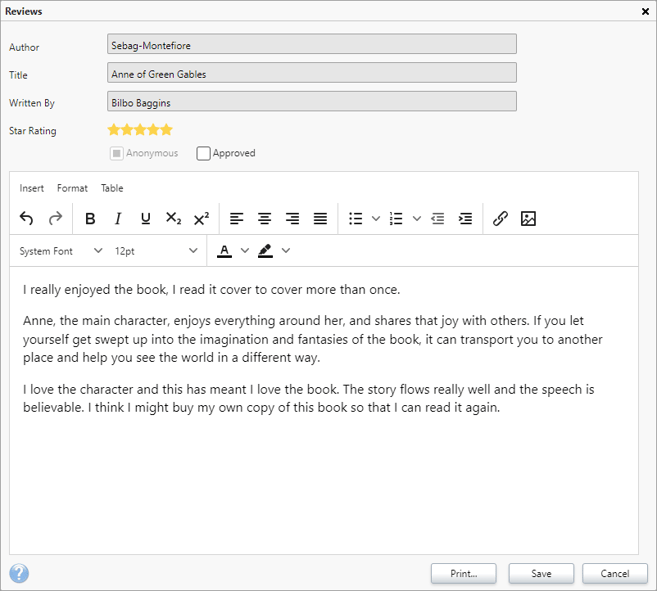Open the System Font dropdown
This screenshot has width=657, height=591.
[x=60, y=251]
